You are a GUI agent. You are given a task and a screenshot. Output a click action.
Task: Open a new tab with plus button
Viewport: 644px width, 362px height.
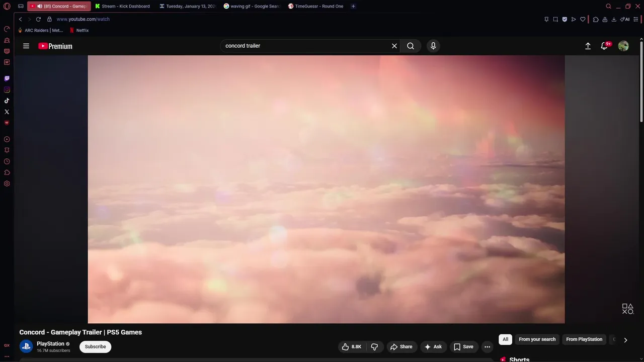tap(353, 7)
